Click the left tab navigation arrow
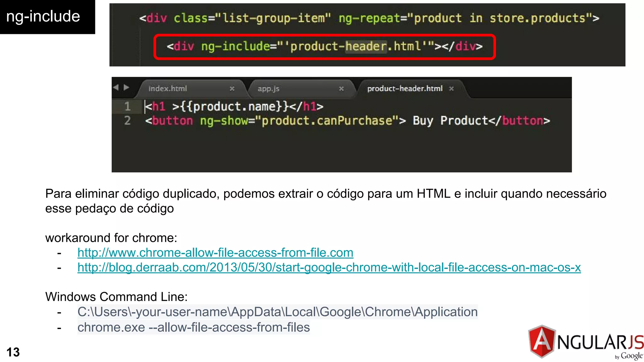Viewport: 644px width, 362px height. tap(116, 87)
